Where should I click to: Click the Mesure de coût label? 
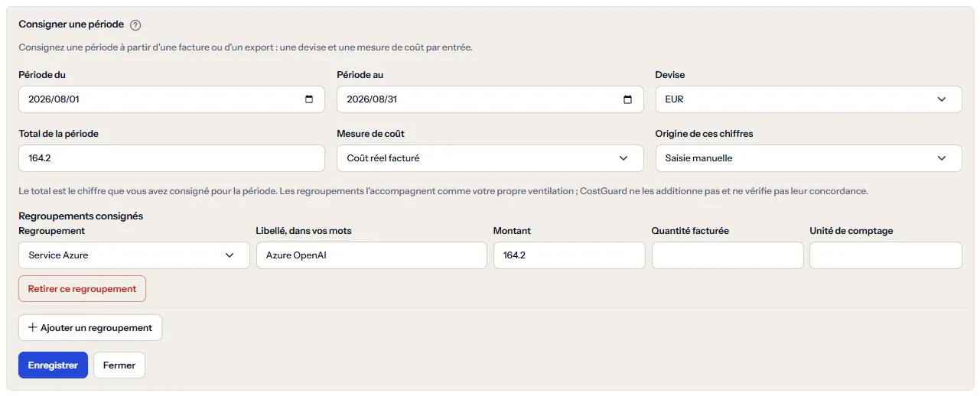point(371,134)
